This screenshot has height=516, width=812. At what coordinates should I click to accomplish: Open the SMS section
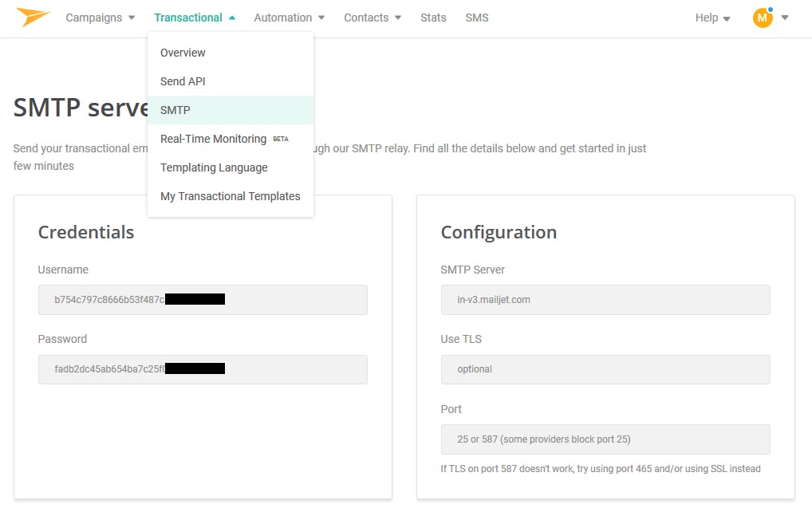[x=477, y=18]
